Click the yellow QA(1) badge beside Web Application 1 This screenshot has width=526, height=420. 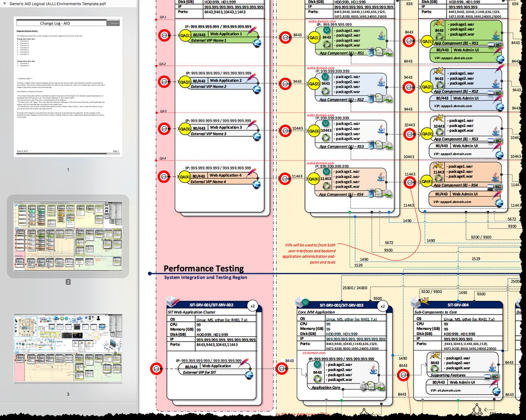185,35
